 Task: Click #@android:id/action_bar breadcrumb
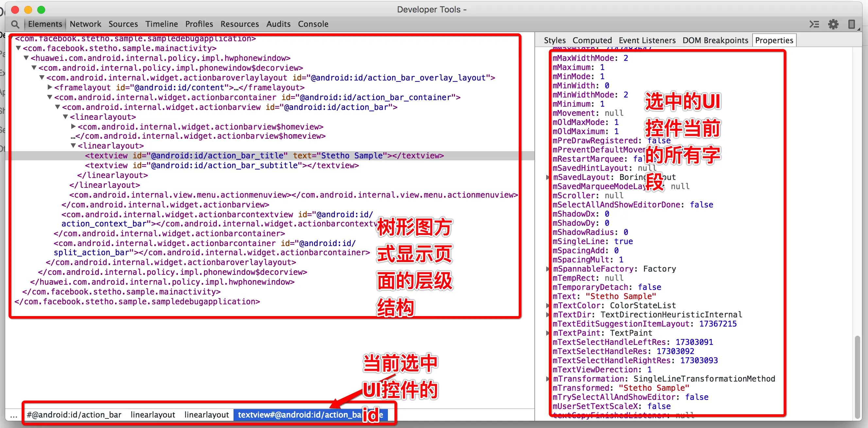pos(74,415)
